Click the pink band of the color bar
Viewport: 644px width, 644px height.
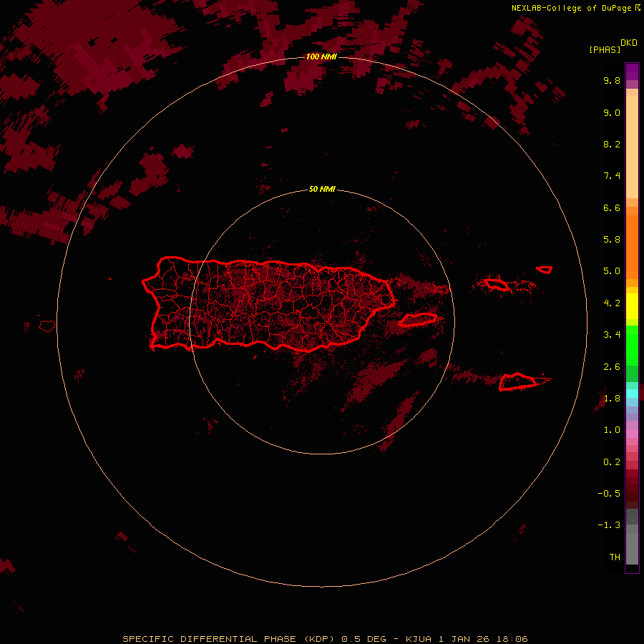(632, 434)
